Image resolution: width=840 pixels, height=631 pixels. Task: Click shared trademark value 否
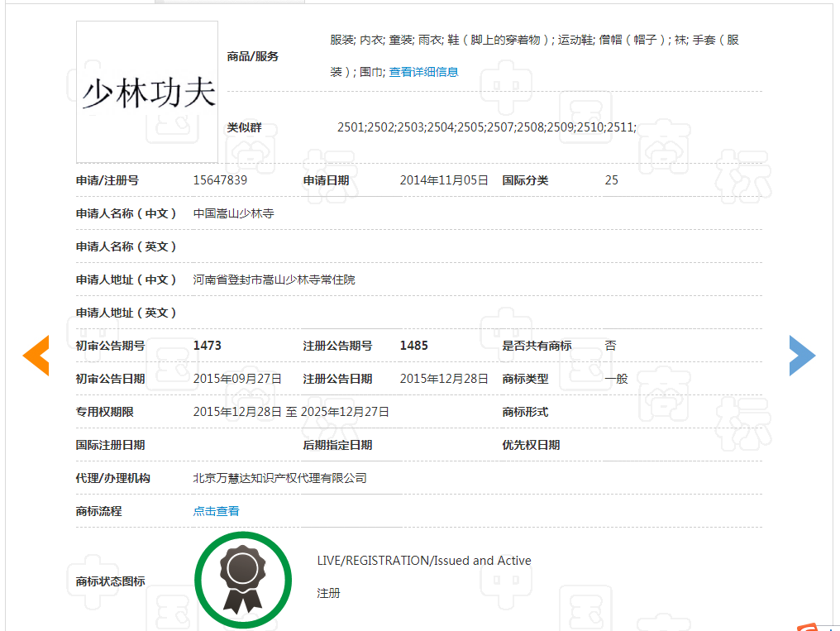[x=611, y=346]
